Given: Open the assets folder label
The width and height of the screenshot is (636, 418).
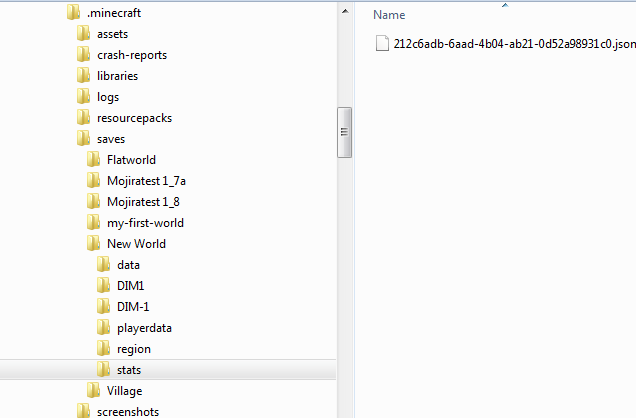Looking at the screenshot, I should pos(112,34).
